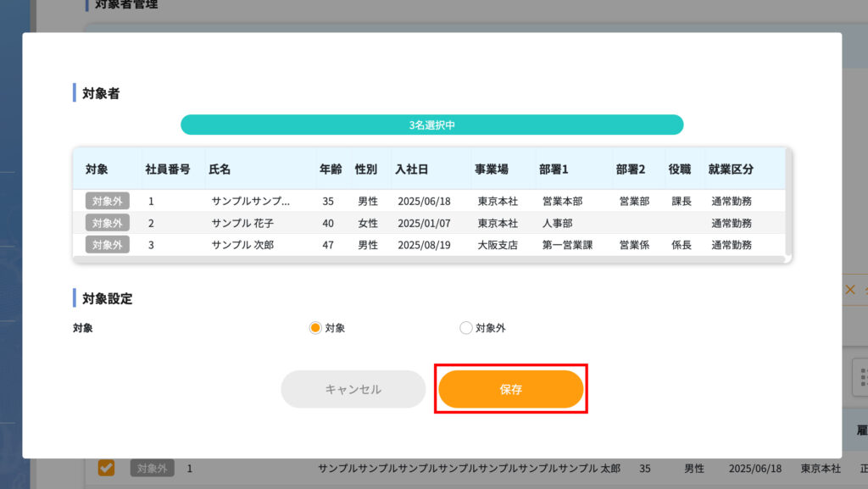Click the 就業区分 column header
Image resolution: width=868 pixels, height=489 pixels.
pos(731,169)
